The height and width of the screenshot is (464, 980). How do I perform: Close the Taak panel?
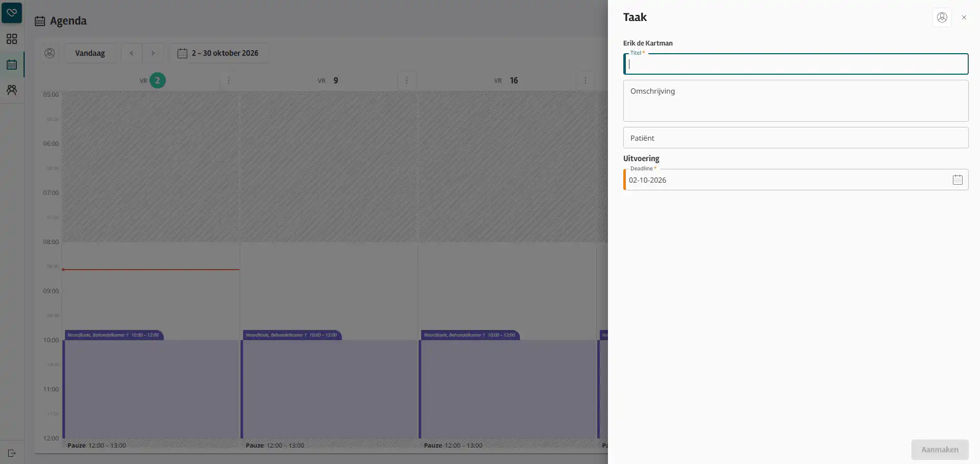[964, 17]
